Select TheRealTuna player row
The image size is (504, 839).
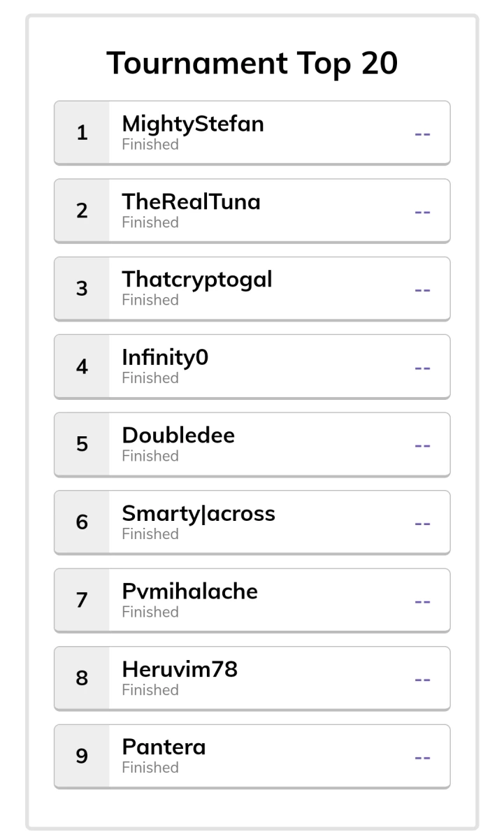coord(252,210)
